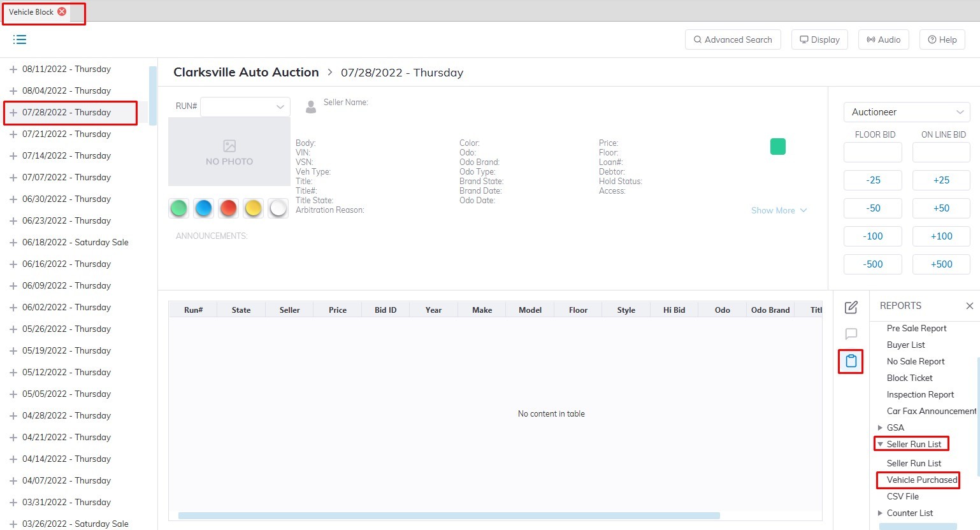
Task: Close the Vehicle Block tab
Action: (x=62, y=11)
